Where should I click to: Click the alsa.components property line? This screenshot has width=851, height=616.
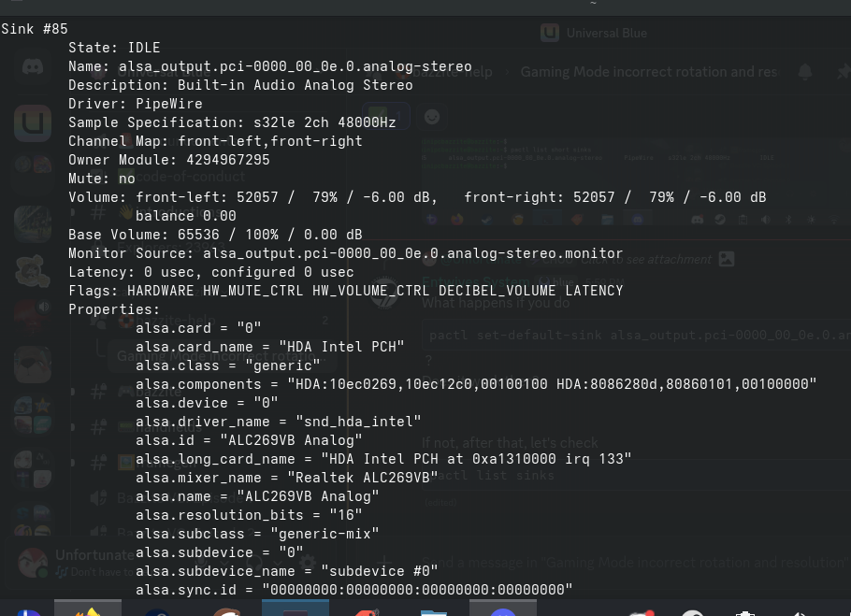(476, 384)
